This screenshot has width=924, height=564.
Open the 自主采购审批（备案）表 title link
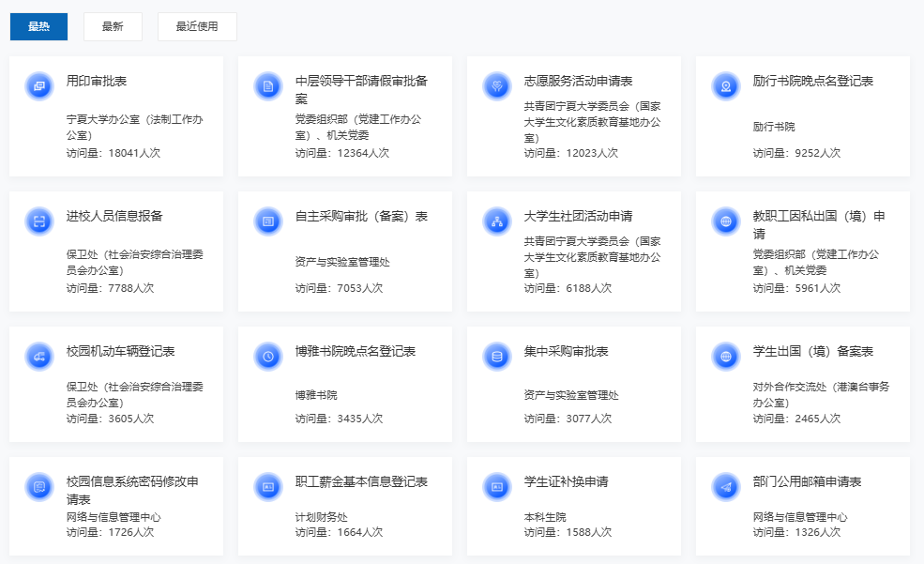(x=361, y=217)
